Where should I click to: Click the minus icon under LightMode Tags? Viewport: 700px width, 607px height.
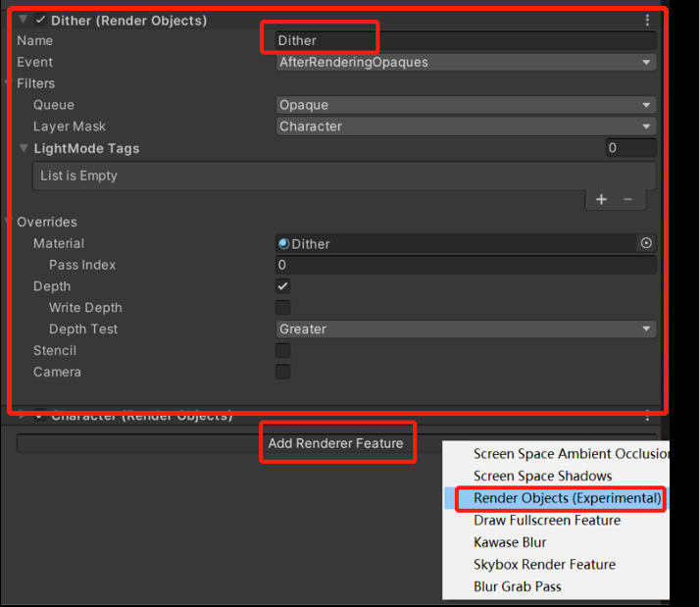627,199
